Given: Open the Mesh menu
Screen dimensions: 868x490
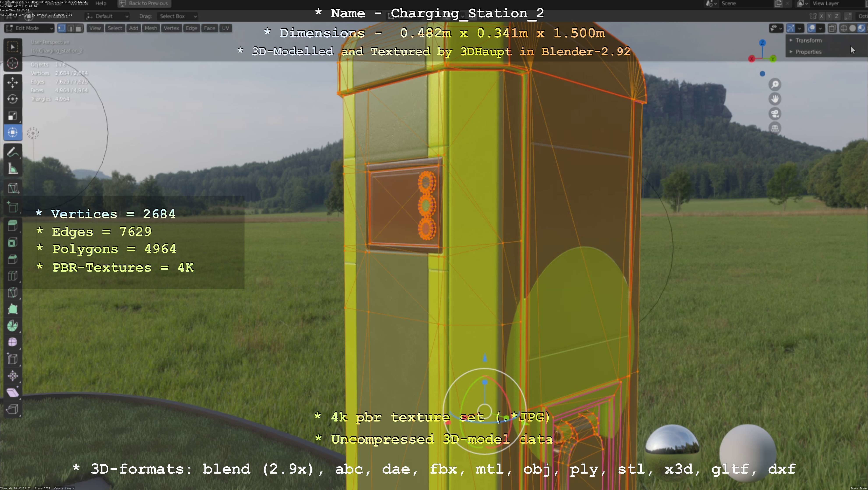Looking at the screenshot, I should pos(151,28).
